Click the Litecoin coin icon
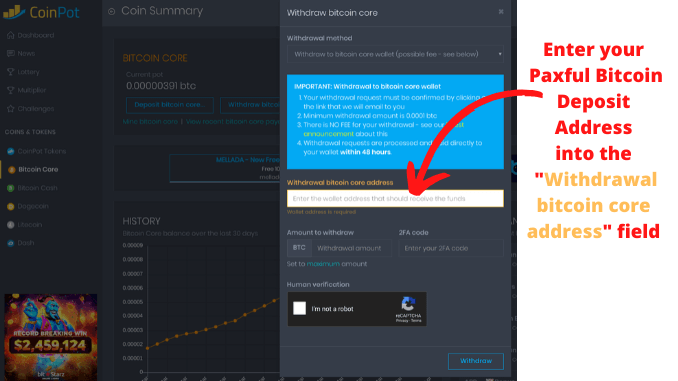The image size is (678, 381). [11, 224]
